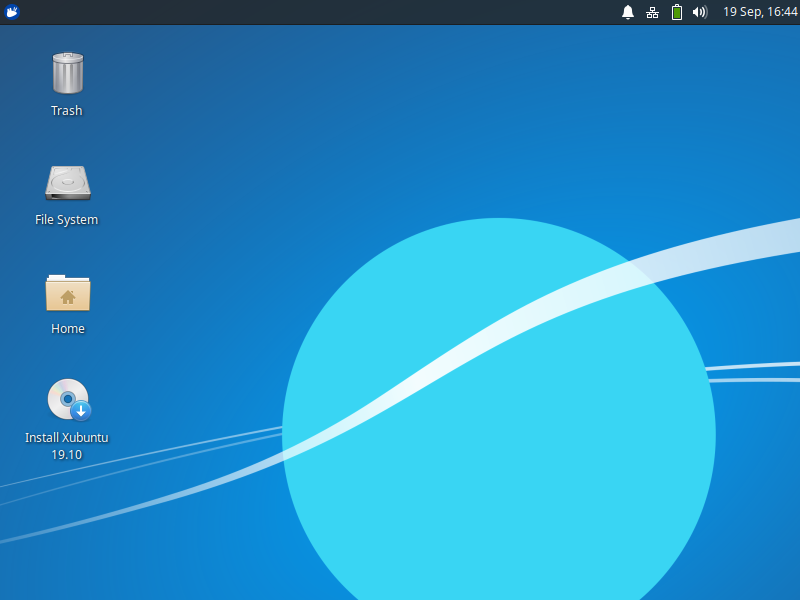Click the lid of the Trash can
Image resolution: width=800 pixels, height=600 pixels.
[67, 58]
